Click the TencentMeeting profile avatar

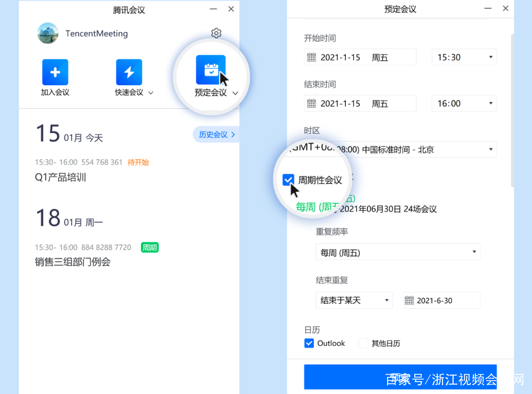[x=47, y=34]
